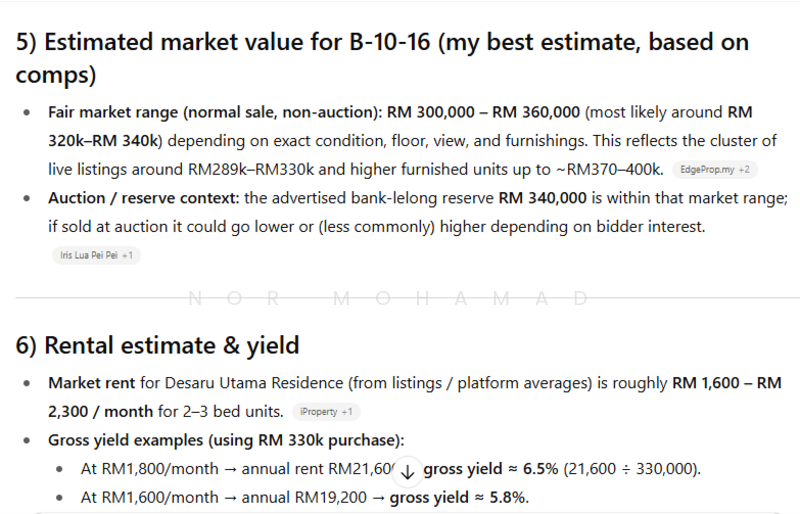Screen dimensions: 800x514
Task: Click the bold "Market rent" label
Action: tap(94, 383)
